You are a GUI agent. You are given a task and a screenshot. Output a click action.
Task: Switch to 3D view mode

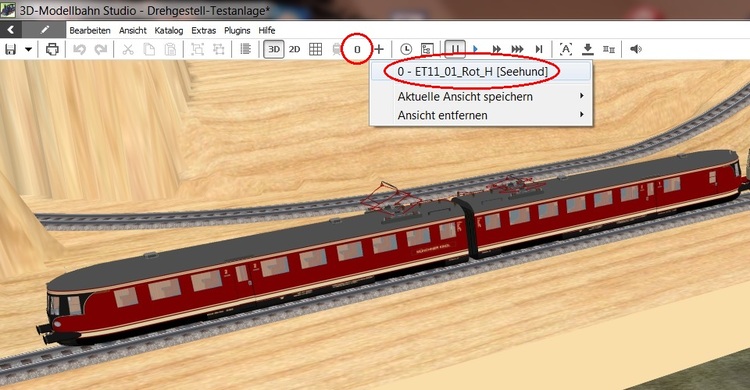point(274,49)
